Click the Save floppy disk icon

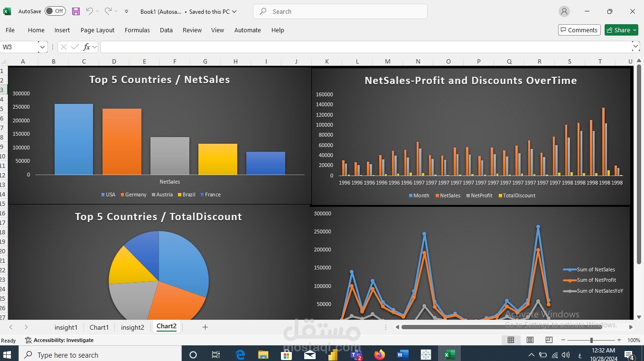tap(76, 11)
